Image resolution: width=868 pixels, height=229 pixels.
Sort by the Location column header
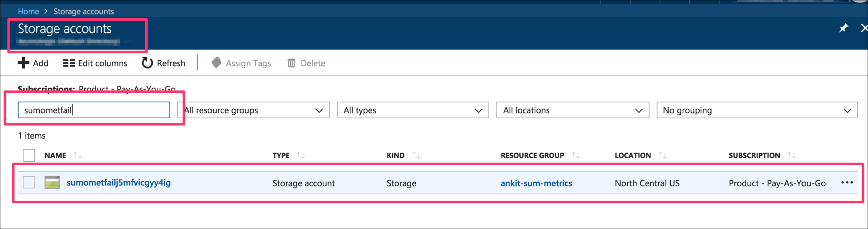pyautogui.click(x=633, y=155)
